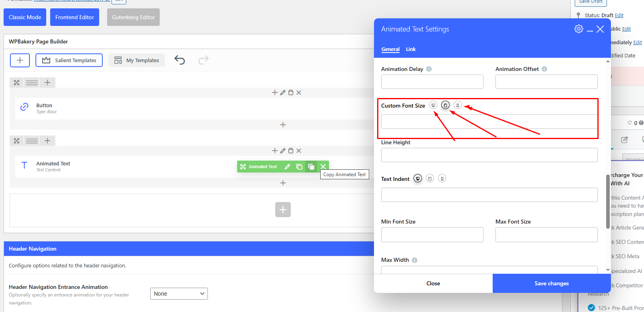Screen dimensions: 644x312
Task: Click the large gray plus in empty row
Action: (x=283, y=210)
